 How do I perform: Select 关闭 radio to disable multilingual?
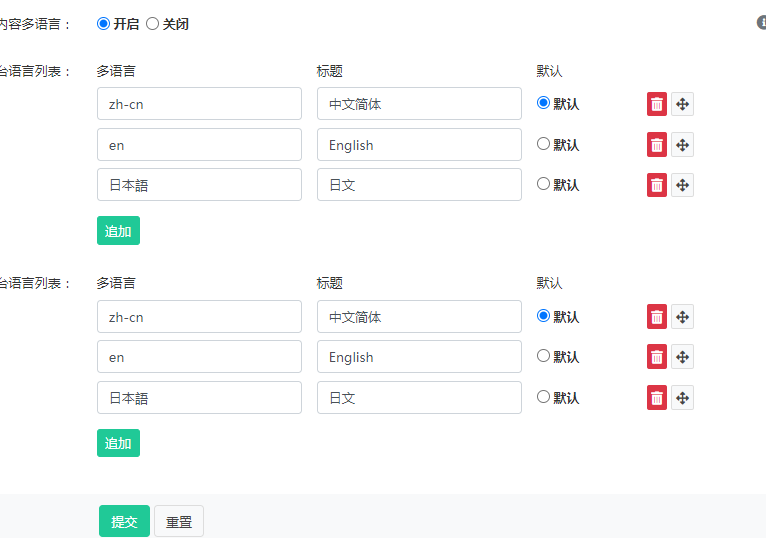(153, 23)
